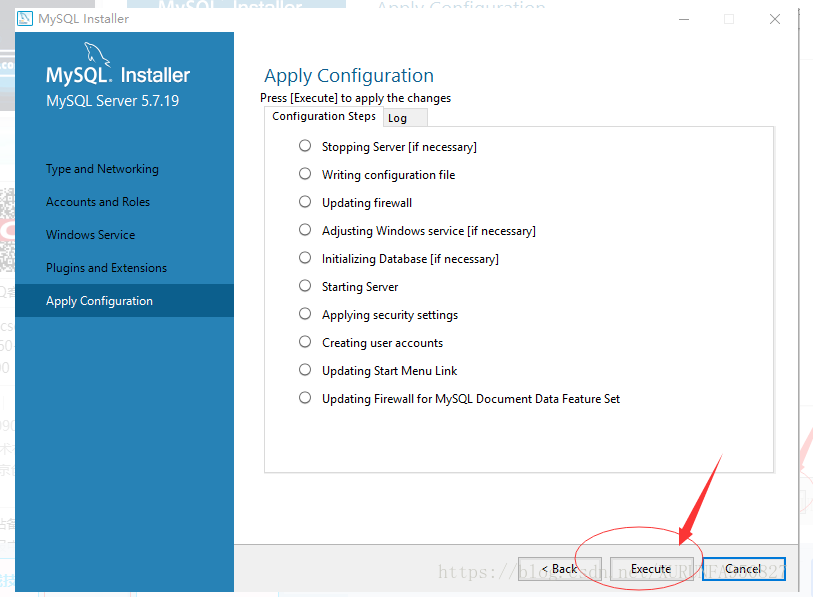The height and width of the screenshot is (597, 813).
Task: Select Apply Configuration in sidebar
Action: pyautogui.click(x=124, y=301)
